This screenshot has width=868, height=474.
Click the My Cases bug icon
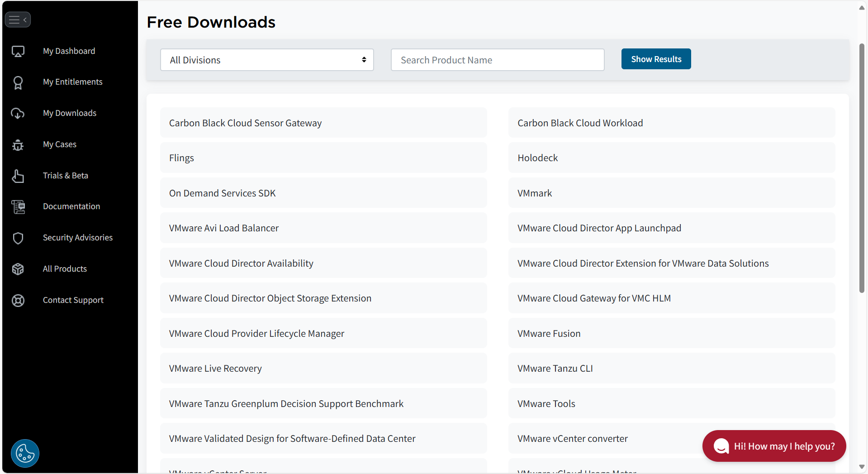tap(18, 145)
